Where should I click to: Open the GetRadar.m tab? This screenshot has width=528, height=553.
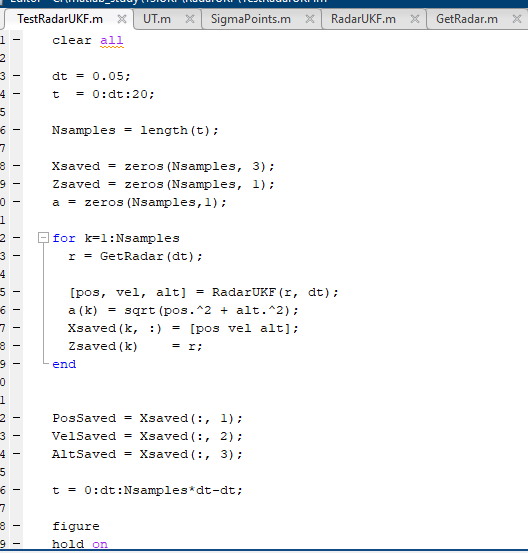pos(467,19)
